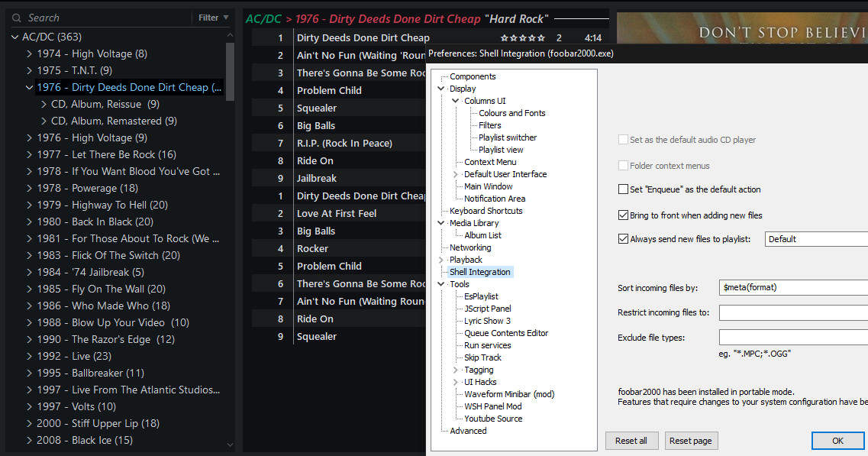Toggle Set as default audio CD player
The image size is (868, 456).
[623, 140]
